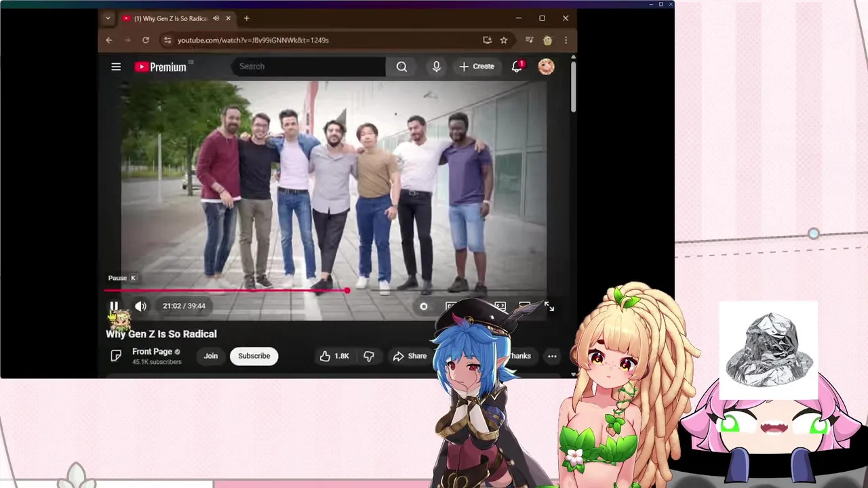Viewport: 868px width, 488px height.
Task: Click the Why Gen Z Is So Radical title
Action: pos(161,333)
